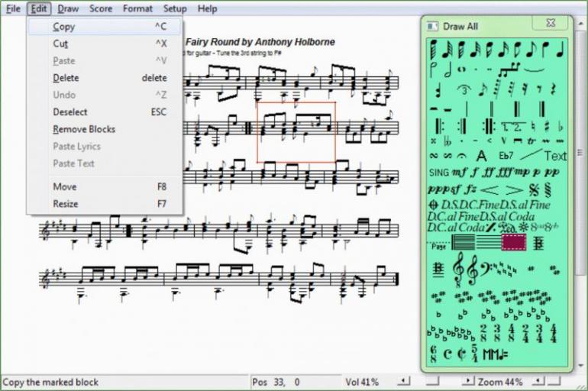Click the Vol 41% left arrow
Screen dimensions: 588x391
pos(403,381)
